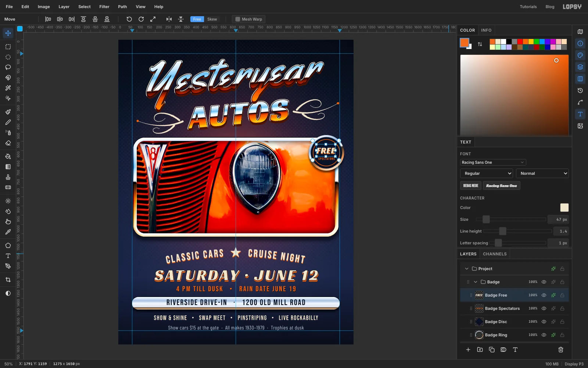Click the Line height slider
The width and height of the screenshot is (588, 368).
click(x=517, y=231)
